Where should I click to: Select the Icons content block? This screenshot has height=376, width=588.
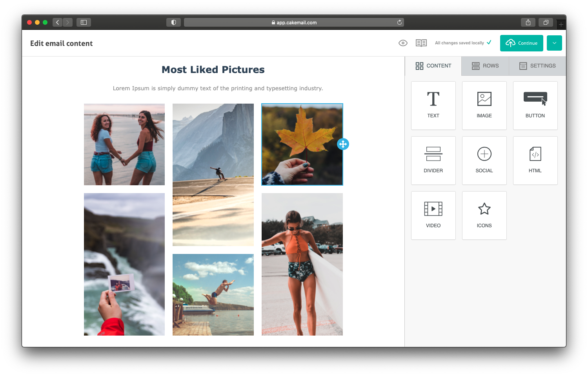pyautogui.click(x=484, y=215)
